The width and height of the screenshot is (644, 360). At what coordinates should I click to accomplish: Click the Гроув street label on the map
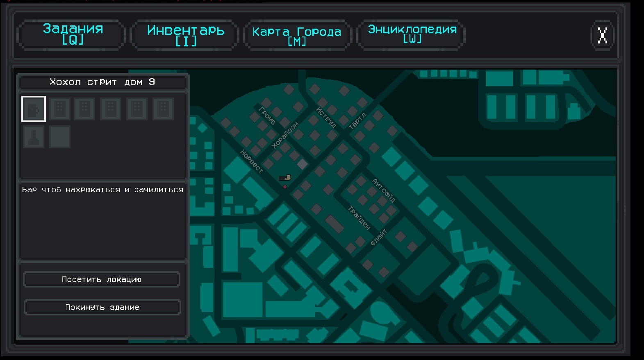[x=268, y=115]
